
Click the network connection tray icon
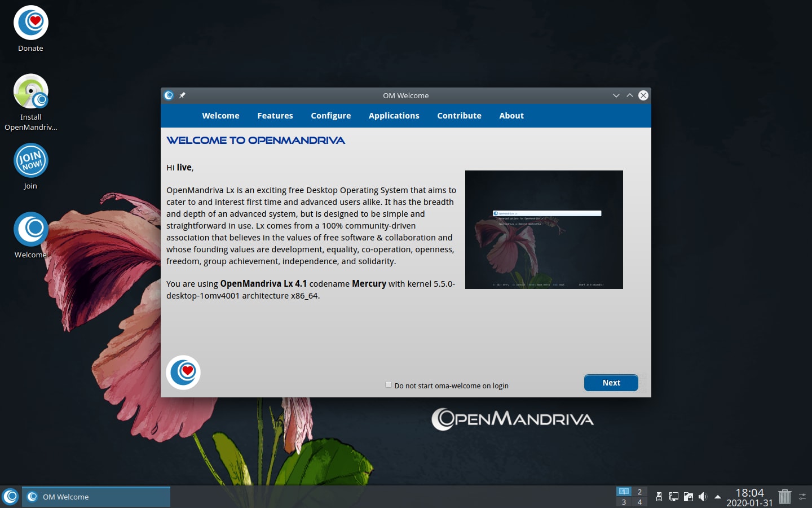673,497
